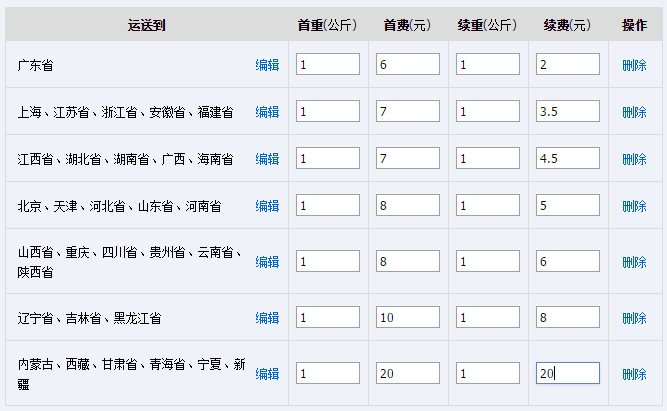Edit the 江西省、湖北省 region row
667x411 pixels.
tap(267, 159)
